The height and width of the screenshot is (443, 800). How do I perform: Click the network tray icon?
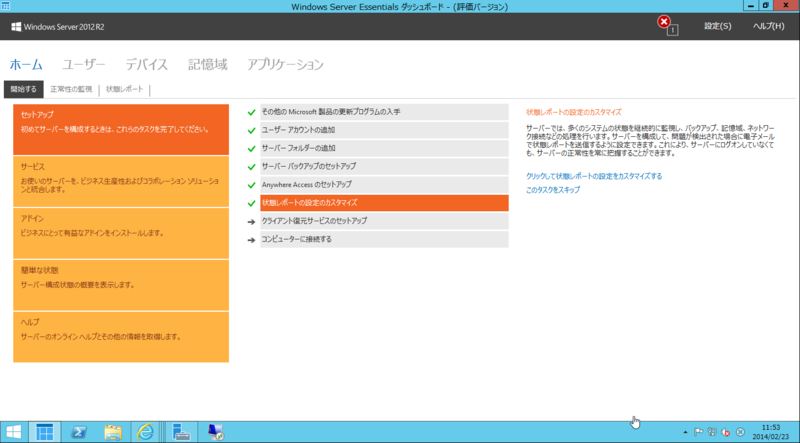tap(712, 432)
